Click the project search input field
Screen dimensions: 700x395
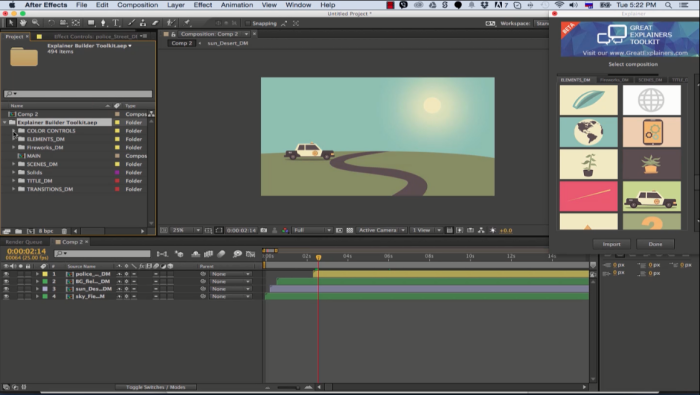[x=78, y=94]
